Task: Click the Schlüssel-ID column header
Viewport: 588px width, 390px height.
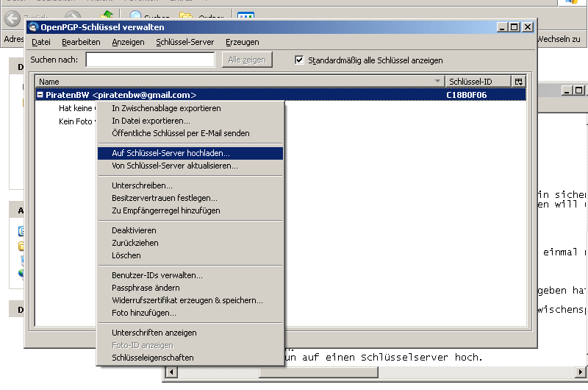Action: coord(478,82)
